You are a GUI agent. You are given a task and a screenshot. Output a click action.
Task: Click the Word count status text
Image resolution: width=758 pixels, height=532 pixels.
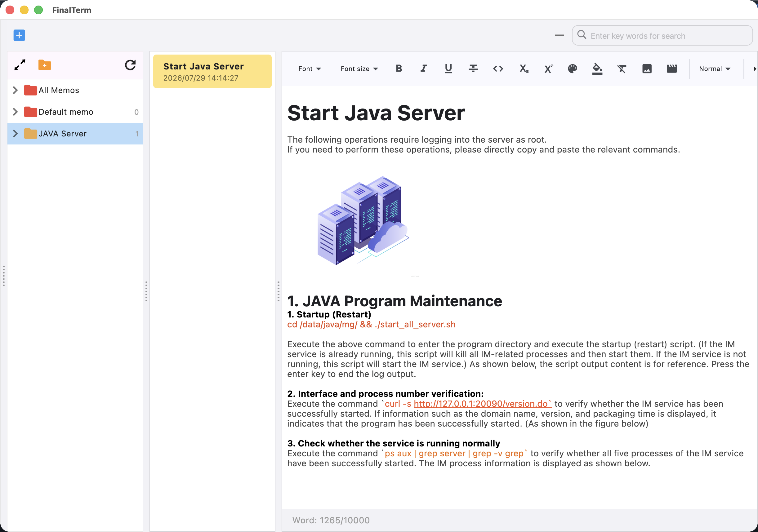coord(331,520)
